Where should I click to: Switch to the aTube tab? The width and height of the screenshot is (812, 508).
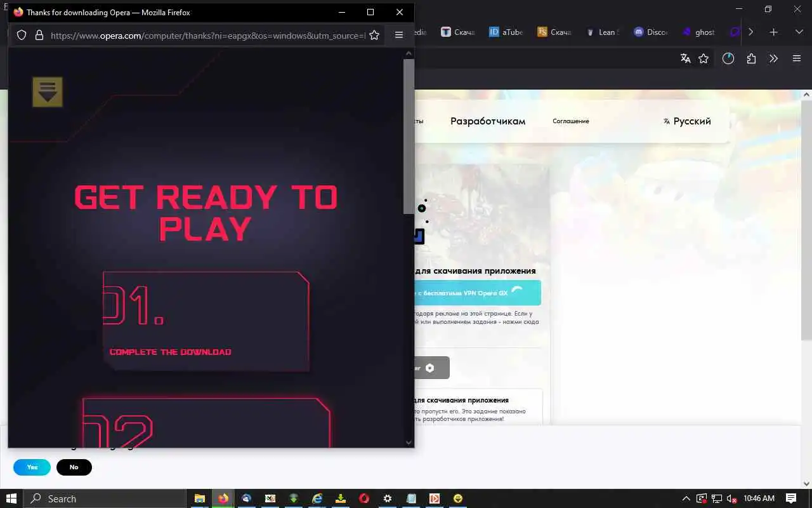(506, 32)
